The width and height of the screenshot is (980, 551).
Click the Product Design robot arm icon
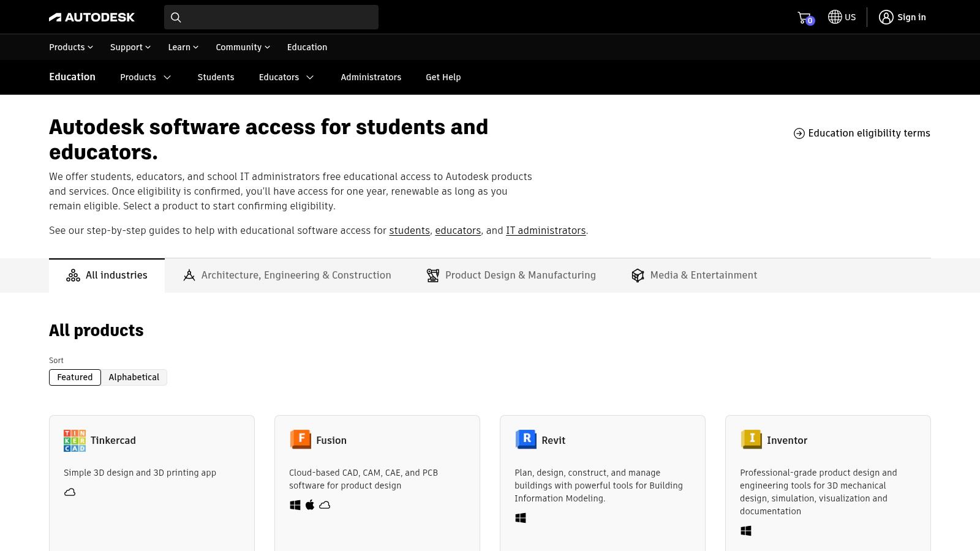433,275
